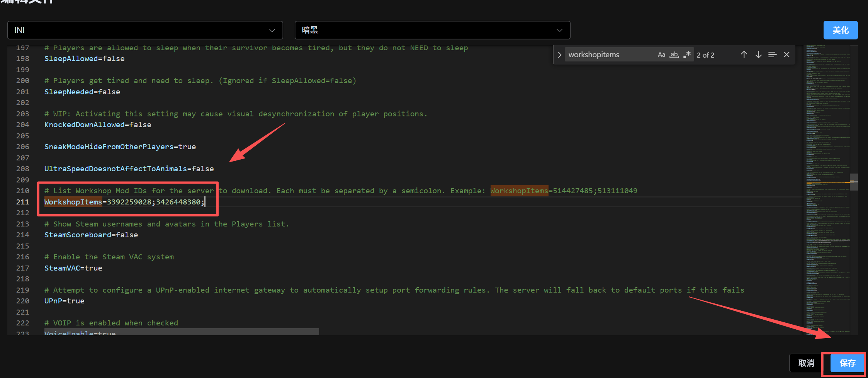Click the WorkshopItems line 211 text

tap(124, 202)
